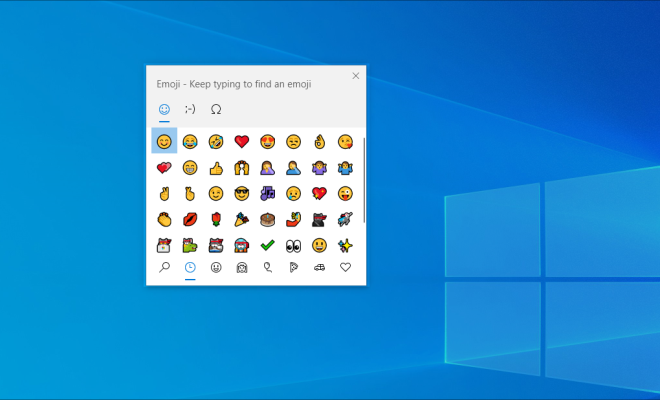
Task: Pick the man shrugging emoji in blue
Action: point(345,168)
